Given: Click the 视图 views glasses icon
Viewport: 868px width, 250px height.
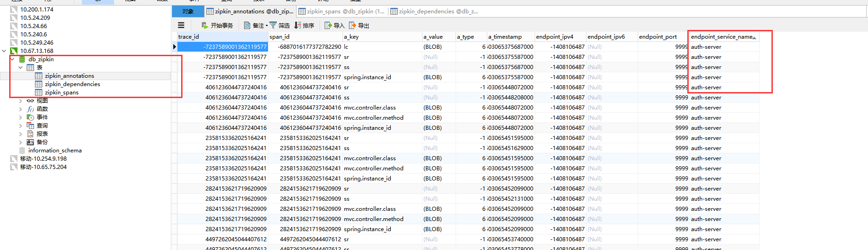Looking at the screenshot, I should (x=30, y=100).
